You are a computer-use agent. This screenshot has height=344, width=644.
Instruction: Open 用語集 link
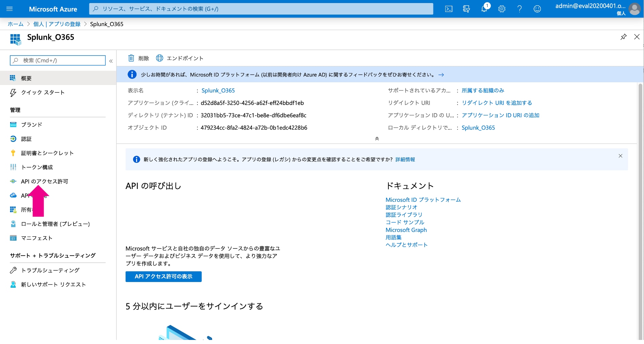(393, 237)
